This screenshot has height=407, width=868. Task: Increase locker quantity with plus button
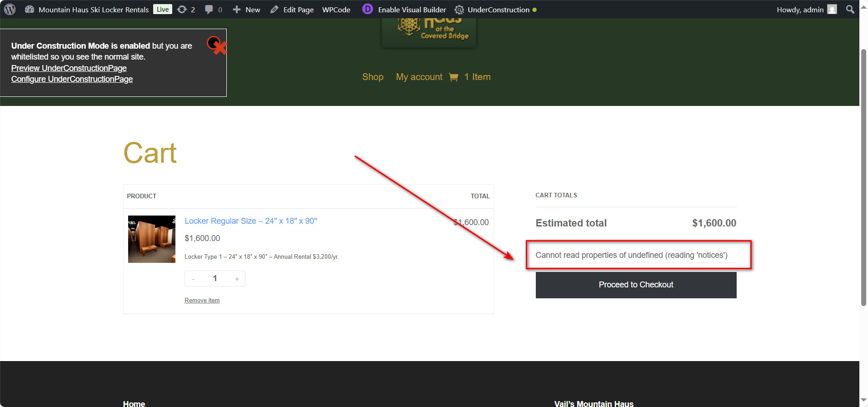point(237,279)
